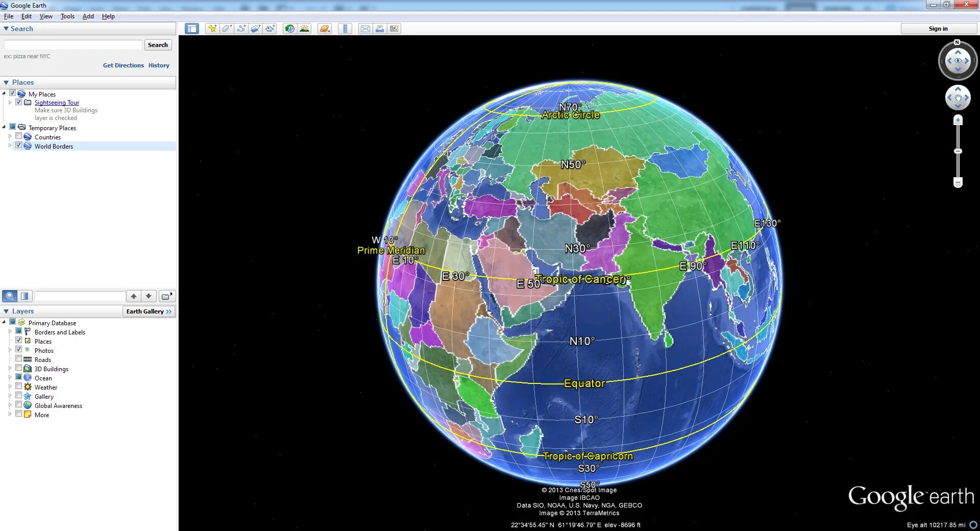Email the current view

tap(365, 29)
